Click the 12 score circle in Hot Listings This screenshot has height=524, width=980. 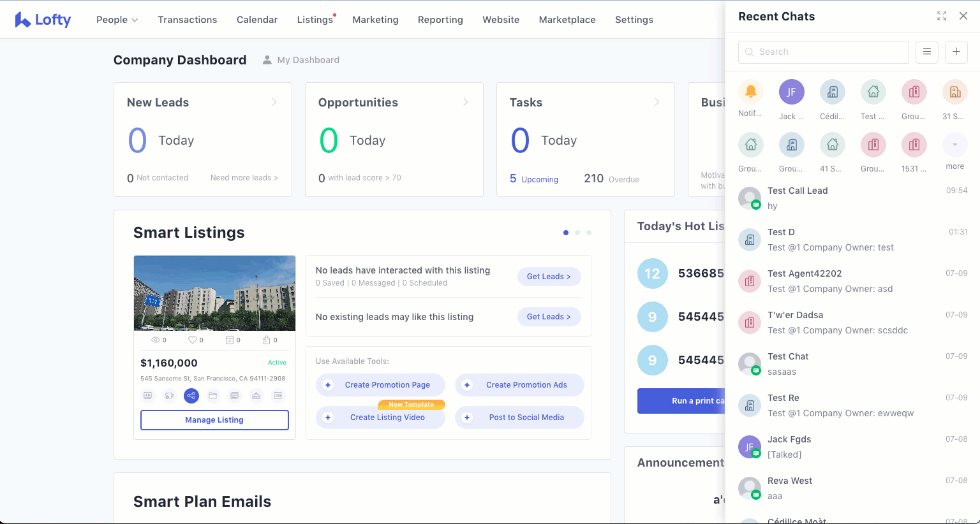tap(652, 273)
